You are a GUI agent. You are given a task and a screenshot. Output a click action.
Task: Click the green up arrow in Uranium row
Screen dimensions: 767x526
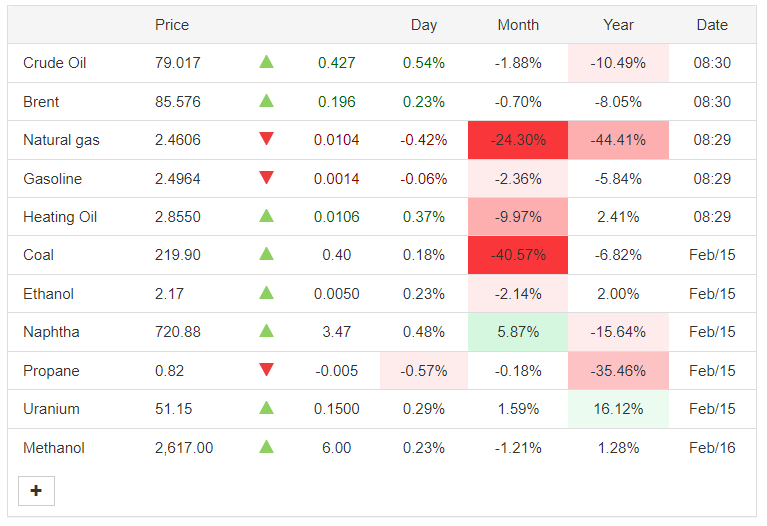[266, 408]
